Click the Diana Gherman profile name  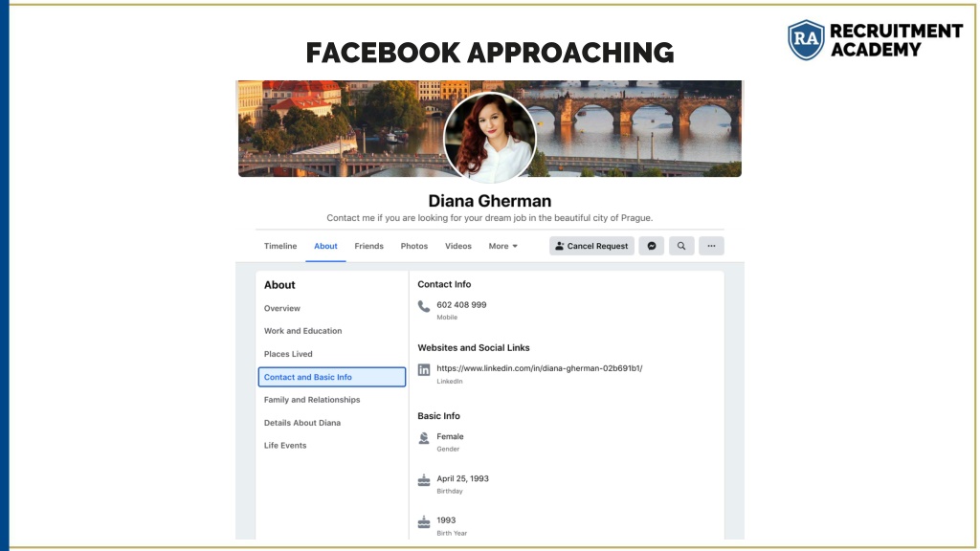click(x=489, y=201)
